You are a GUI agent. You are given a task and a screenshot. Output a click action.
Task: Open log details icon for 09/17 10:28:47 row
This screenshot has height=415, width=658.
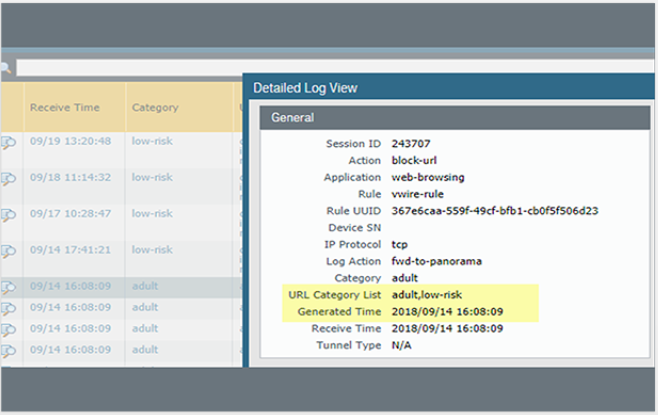pos(8,216)
